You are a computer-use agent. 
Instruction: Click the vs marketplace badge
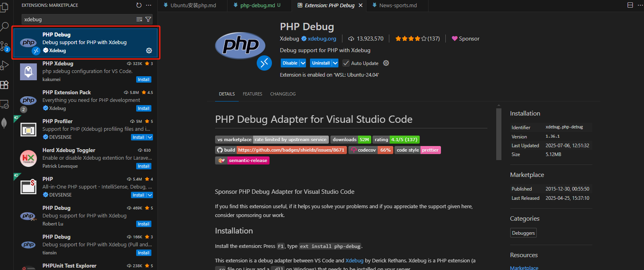pyautogui.click(x=272, y=140)
